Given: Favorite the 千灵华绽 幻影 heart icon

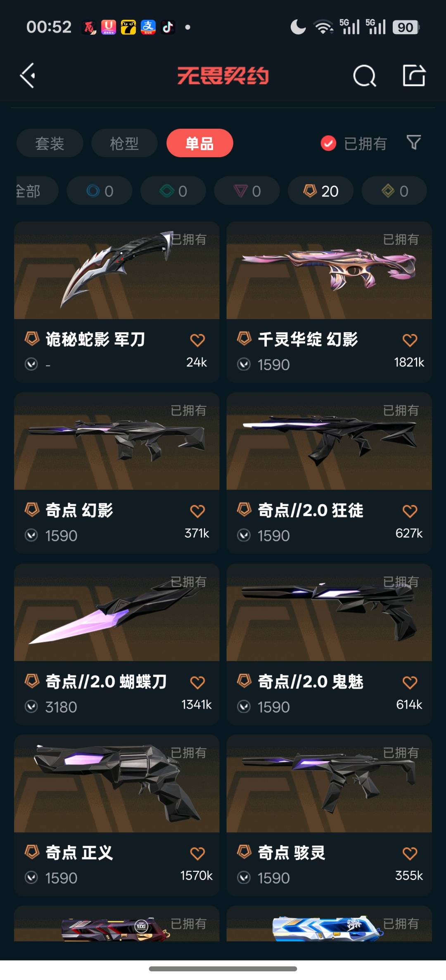Looking at the screenshot, I should pos(410,340).
